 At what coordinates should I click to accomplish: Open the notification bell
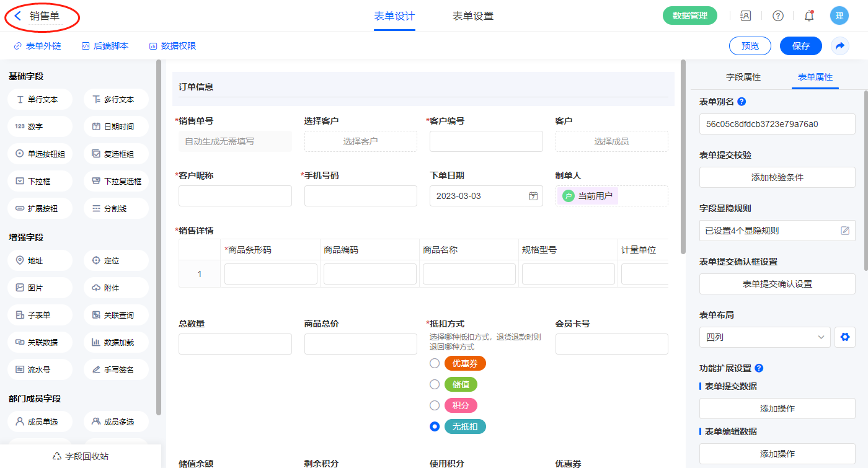coord(808,16)
